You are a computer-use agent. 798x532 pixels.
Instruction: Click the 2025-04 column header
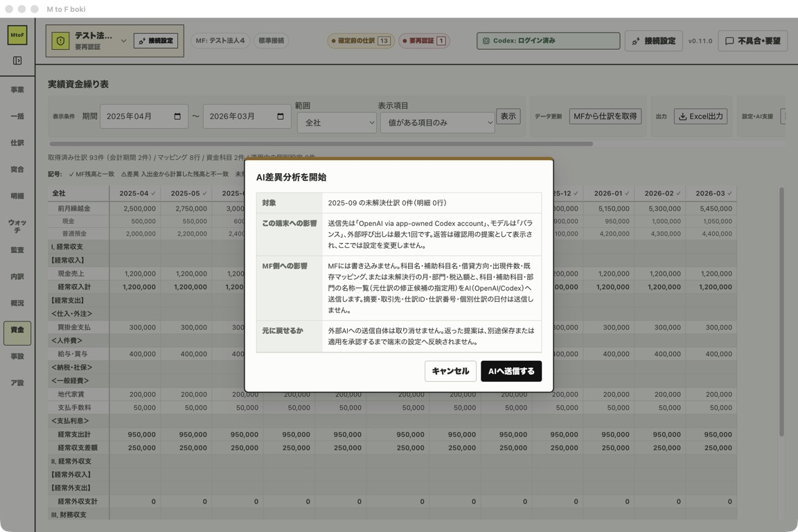coord(135,193)
